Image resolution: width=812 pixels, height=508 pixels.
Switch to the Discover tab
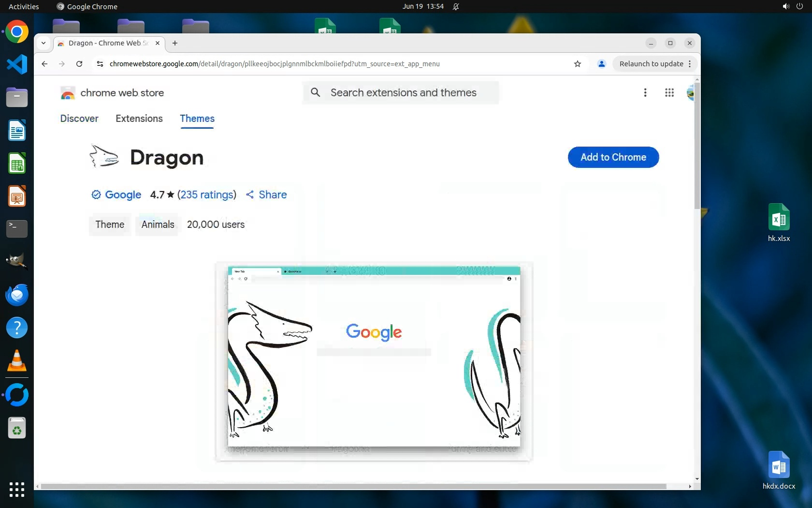[x=79, y=119]
